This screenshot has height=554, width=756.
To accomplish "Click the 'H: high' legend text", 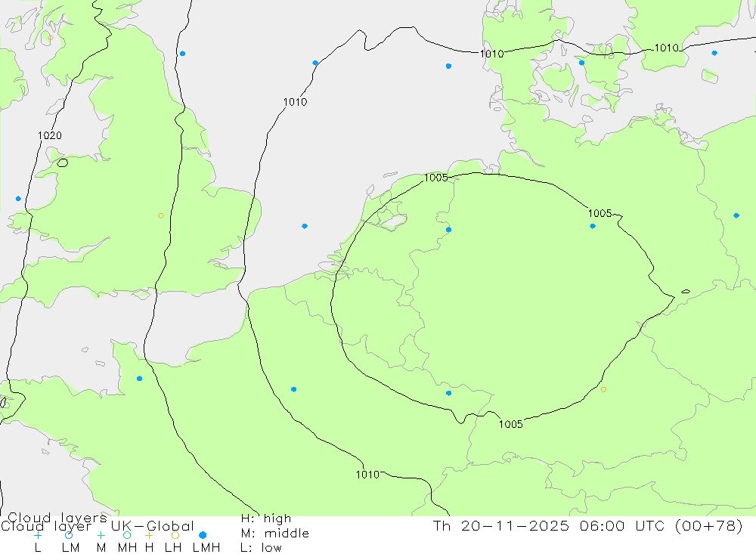I will point(266,518).
